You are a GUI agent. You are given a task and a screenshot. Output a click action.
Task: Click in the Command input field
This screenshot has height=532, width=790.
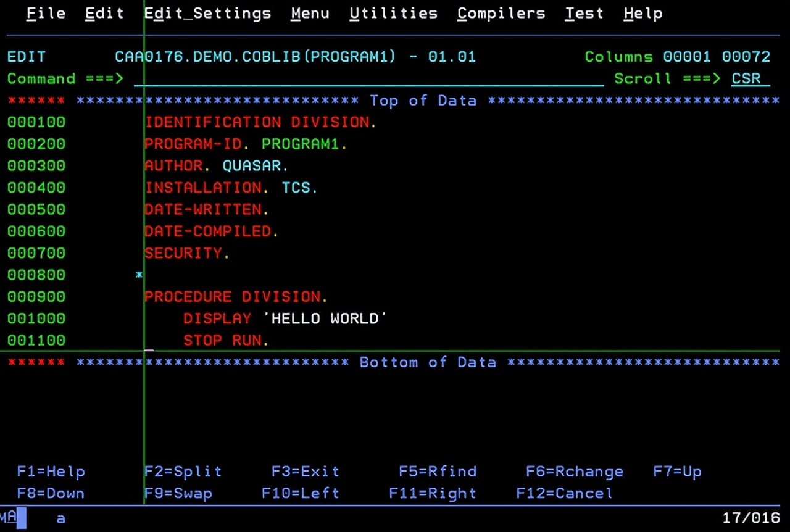(x=368, y=78)
